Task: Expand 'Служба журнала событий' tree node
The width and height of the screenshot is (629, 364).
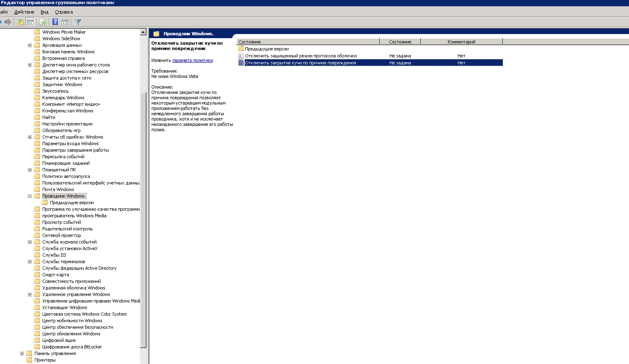Action: coord(30,242)
